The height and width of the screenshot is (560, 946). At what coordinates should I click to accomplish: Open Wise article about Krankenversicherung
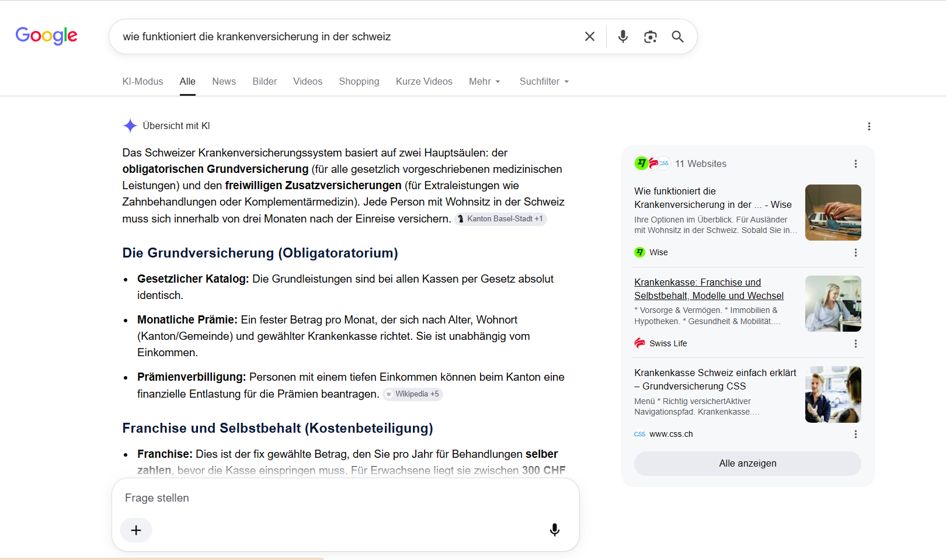713,198
